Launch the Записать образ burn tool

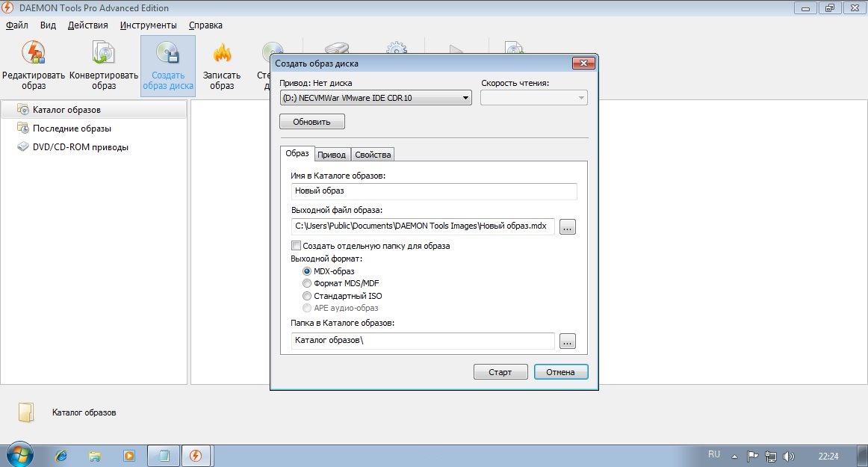tap(221, 65)
